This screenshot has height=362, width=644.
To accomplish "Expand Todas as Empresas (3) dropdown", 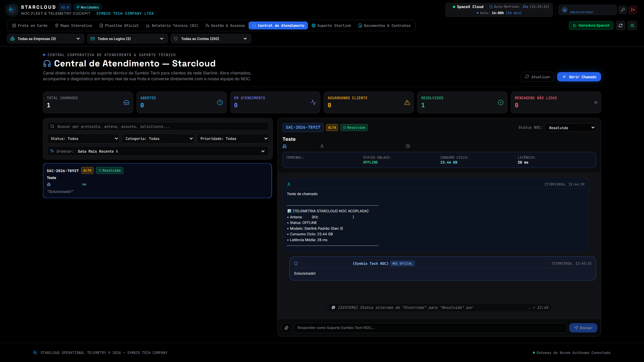I will pos(45,39).
